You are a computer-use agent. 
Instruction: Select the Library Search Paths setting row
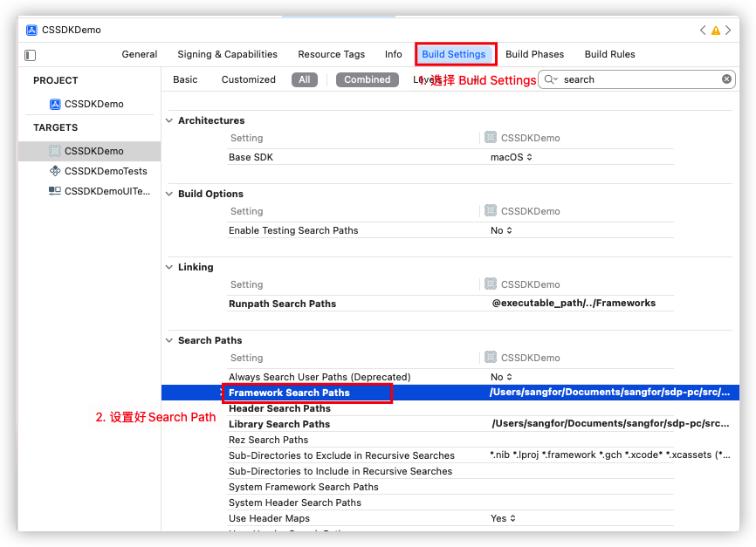[279, 424]
